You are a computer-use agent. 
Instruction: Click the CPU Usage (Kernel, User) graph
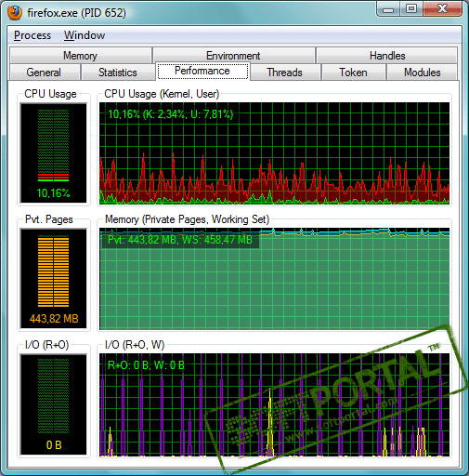click(274, 153)
